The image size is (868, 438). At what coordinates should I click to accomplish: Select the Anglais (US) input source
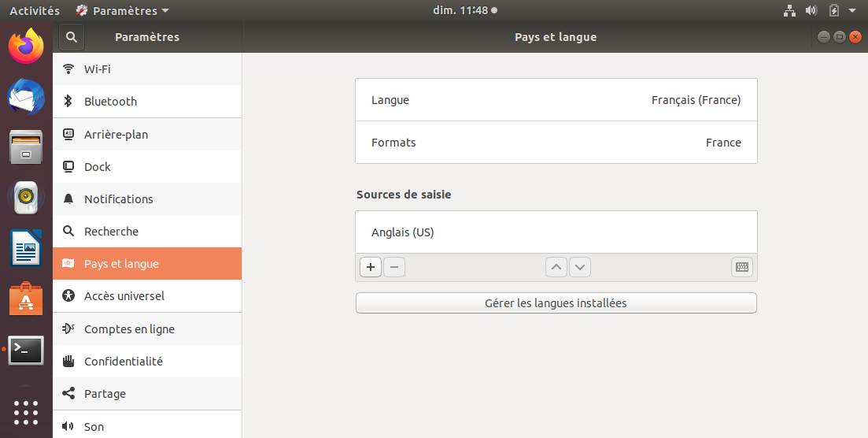tap(556, 232)
